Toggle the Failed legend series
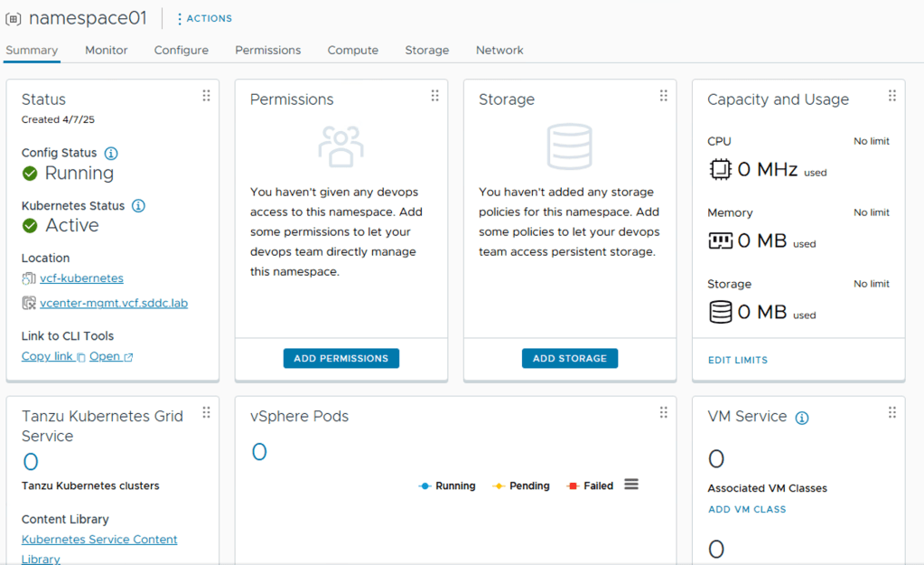The image size is (924, 565). point(590,486)
